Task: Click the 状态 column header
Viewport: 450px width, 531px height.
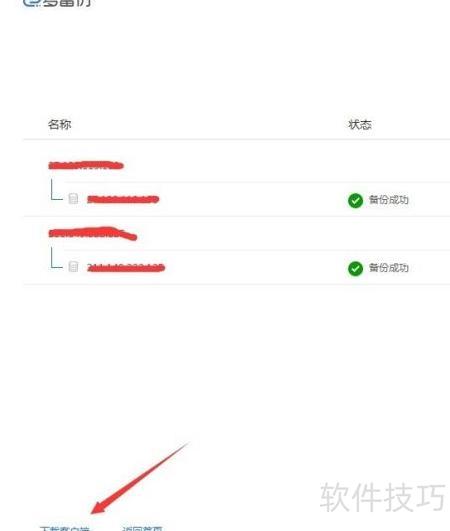Action: [360, 124]
